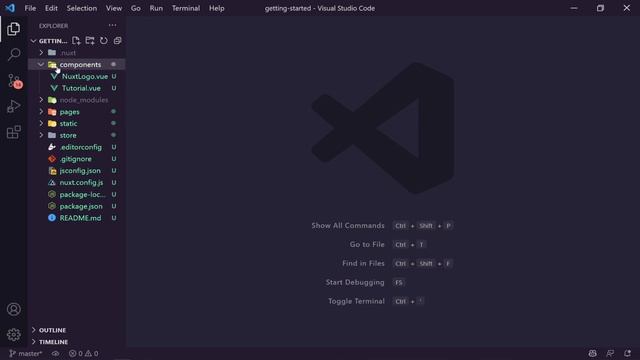Open the View menu
The image size is (640, 360).
[114, 8]
